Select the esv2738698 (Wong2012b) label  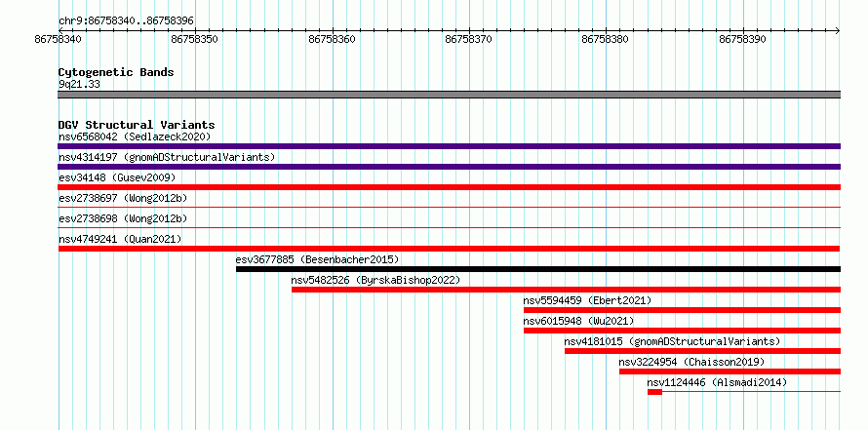[123, 218]
